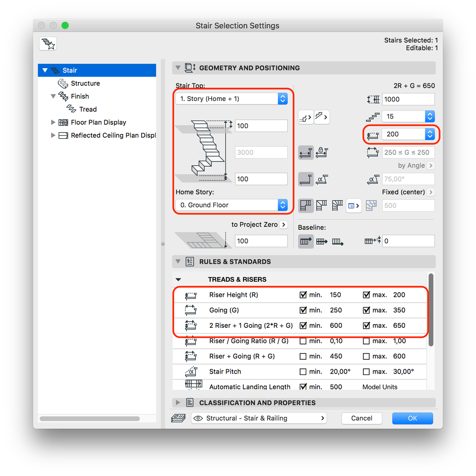
Task: Confirm settings with the OK button
Action: 413,418
